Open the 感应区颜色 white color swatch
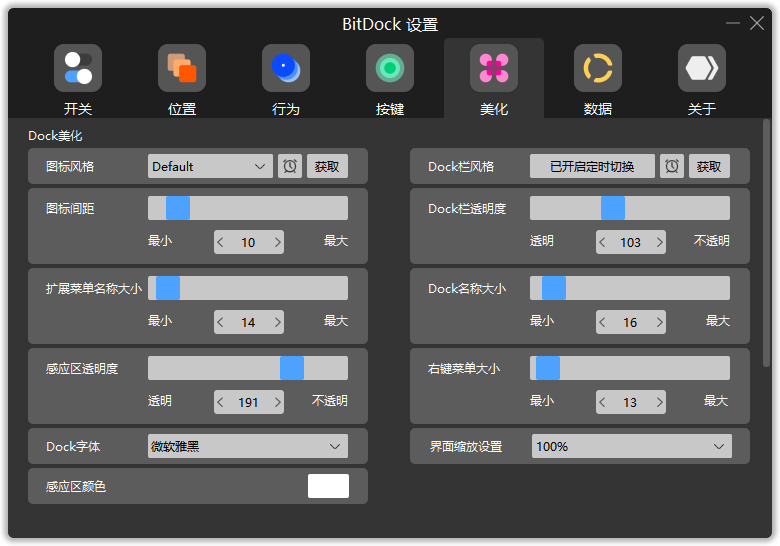Image resolution: width=780 pixels, height=546 pixels. point(328,486)
